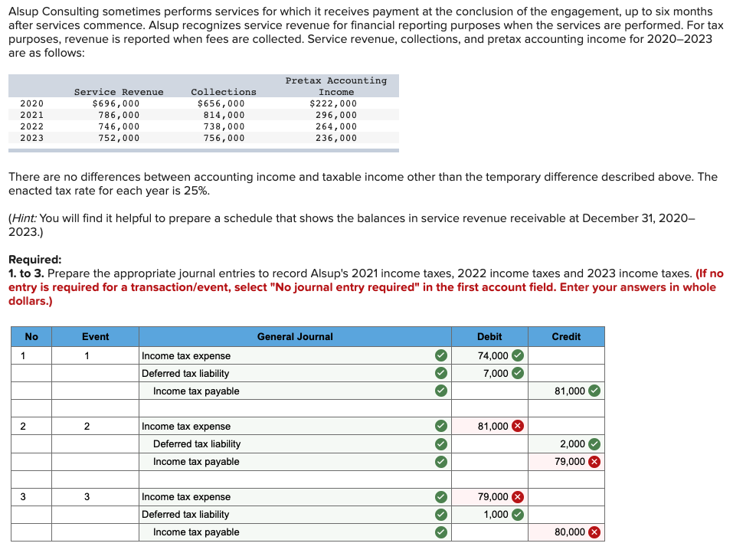
Task: Click the 814,000 collections value
Action: coord(224,115)
